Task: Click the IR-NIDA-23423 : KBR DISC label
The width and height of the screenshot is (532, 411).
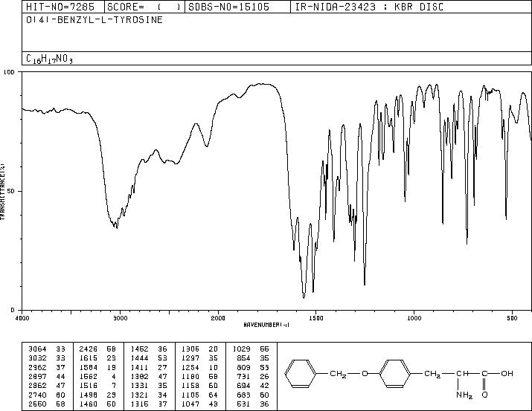Action: click(369, 7)
